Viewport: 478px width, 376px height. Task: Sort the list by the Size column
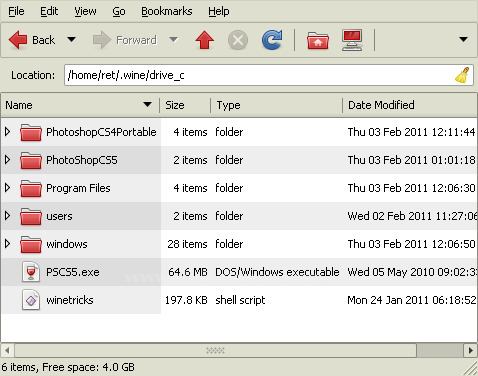point(185,105)
